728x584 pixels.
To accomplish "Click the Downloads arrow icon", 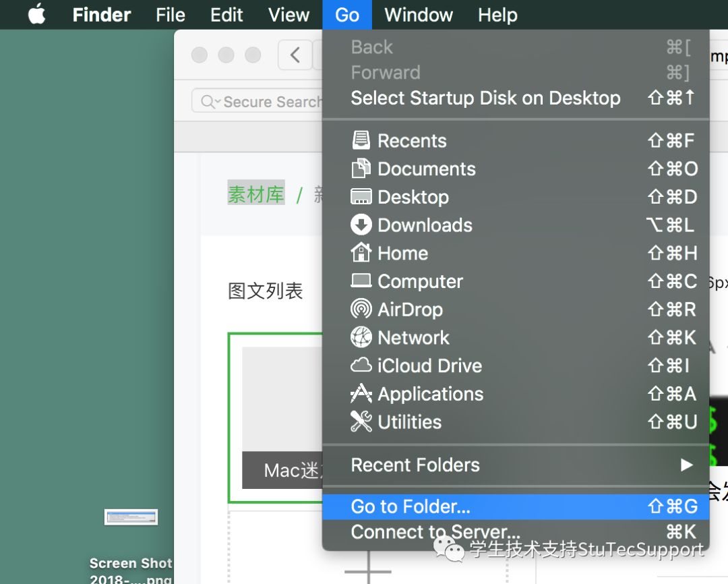I will 361,225.
